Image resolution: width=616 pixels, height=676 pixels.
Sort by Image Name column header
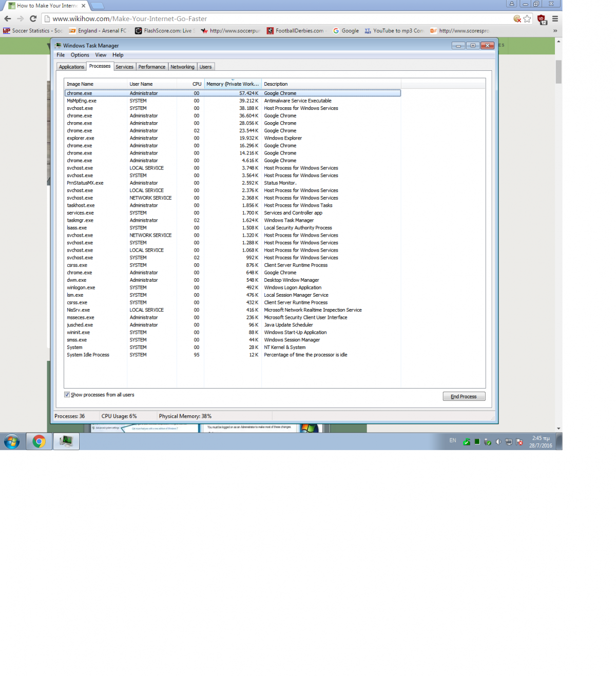(95, 84)
